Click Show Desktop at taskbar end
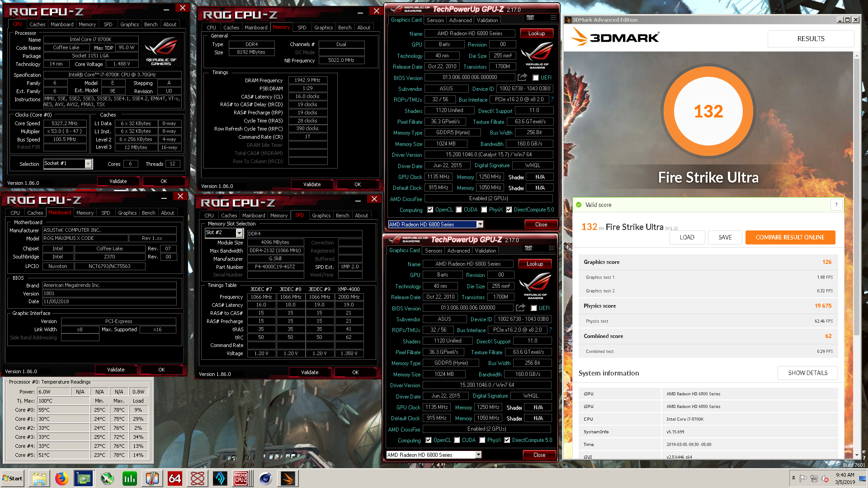The width and height of the screenshot is (868, 488). (863, 479)
